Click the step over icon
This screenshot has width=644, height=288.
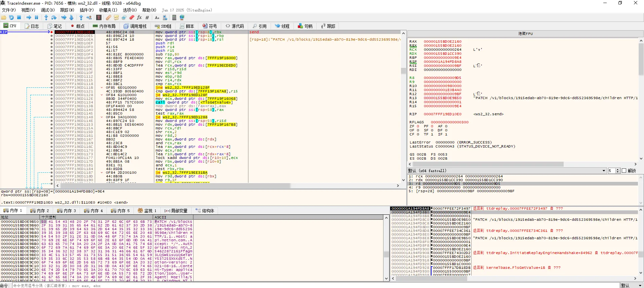point(54,17)
